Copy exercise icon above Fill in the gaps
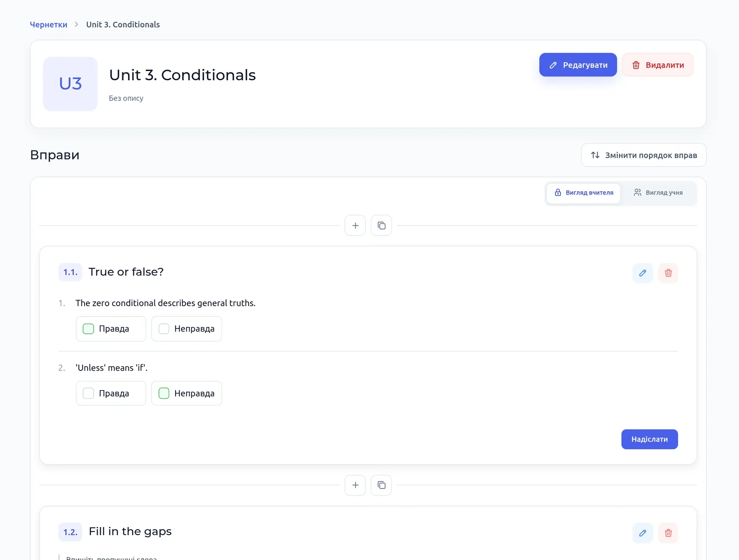Image resolution: width=739 pixels, height=560 pixels. [x=381, y=485]
